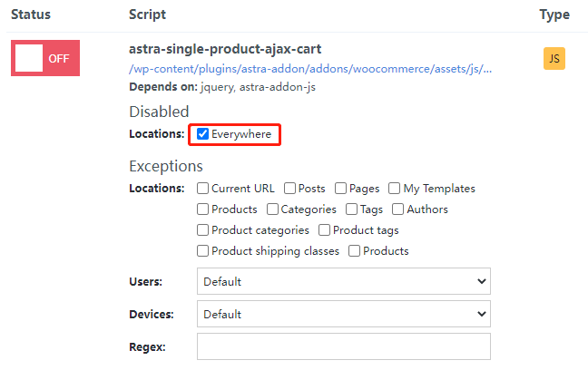Screen dimensions: 588x370
Task: Click the Type column header
Action: click(554, 15)
